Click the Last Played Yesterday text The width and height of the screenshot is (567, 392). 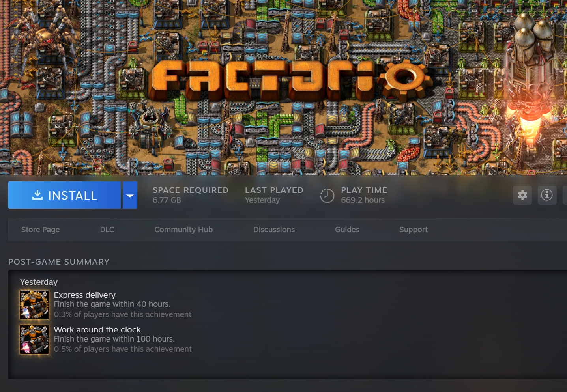262,200
